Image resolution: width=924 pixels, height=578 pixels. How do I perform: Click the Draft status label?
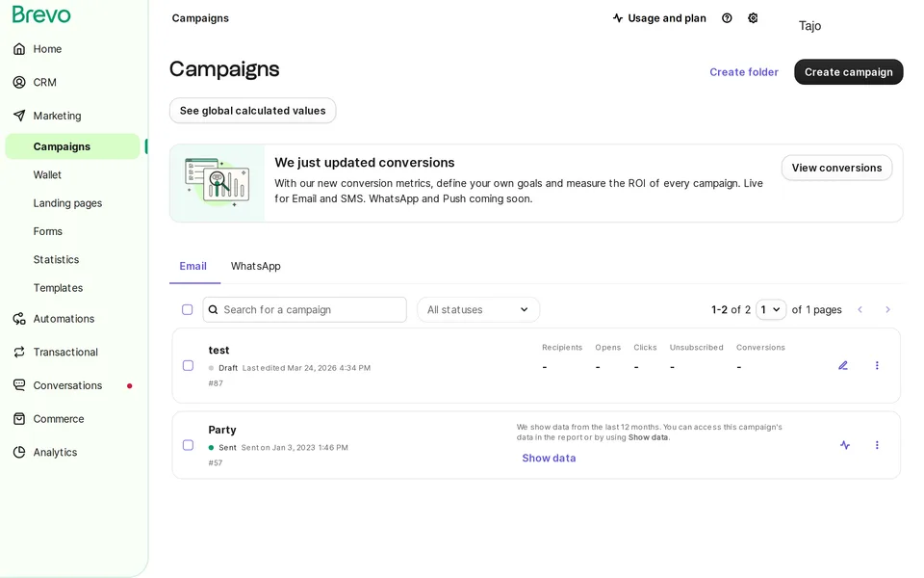(228, 367)
